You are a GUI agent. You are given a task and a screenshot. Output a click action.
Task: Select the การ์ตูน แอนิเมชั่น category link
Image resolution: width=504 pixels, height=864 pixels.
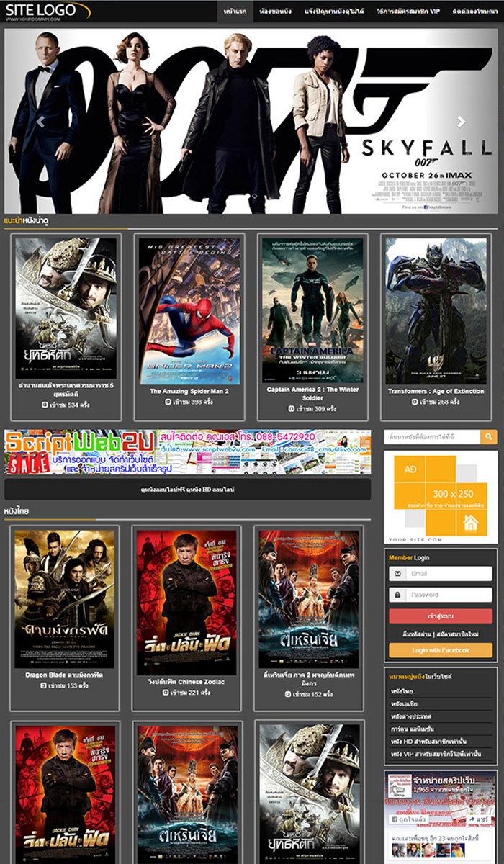(413, 729)
